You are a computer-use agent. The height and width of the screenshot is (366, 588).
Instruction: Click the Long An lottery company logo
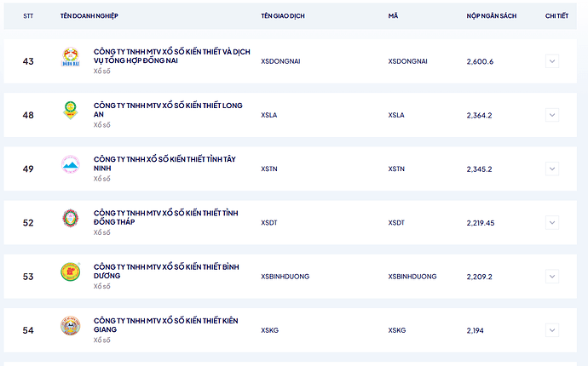(70, 111)
